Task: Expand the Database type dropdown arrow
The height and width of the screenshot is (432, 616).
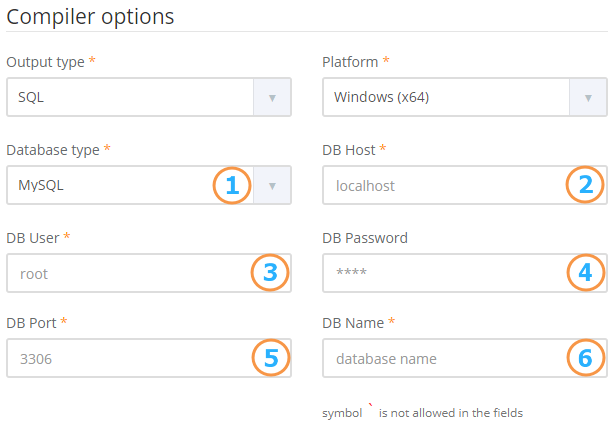Action: [272, 185]
